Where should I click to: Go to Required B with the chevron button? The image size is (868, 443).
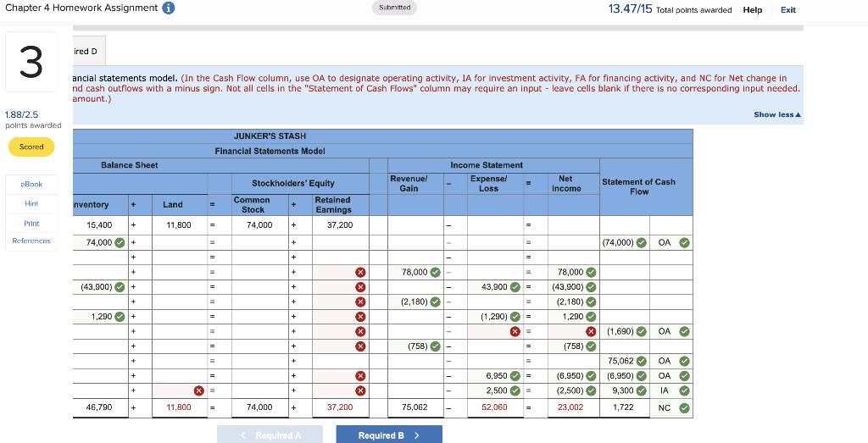click(x=388, y=435)
